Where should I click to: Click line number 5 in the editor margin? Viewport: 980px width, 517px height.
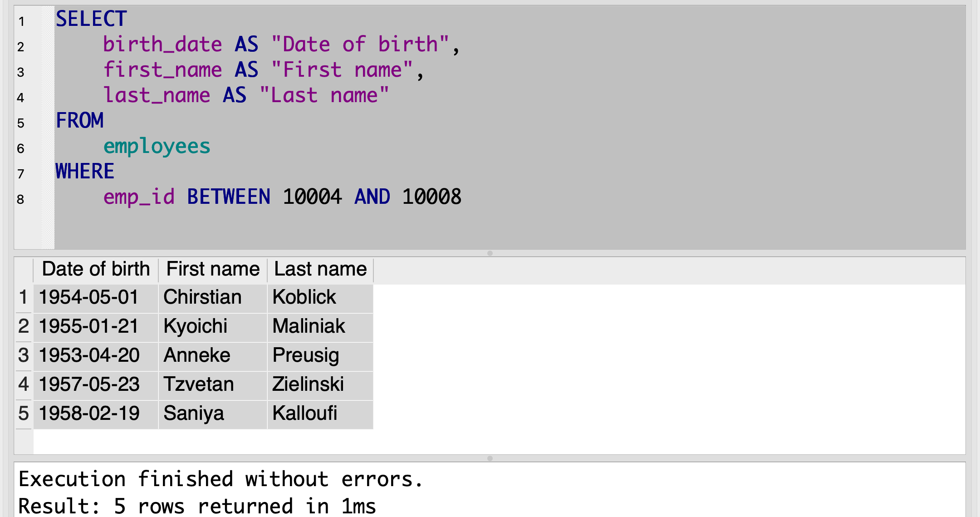(21, 123)
